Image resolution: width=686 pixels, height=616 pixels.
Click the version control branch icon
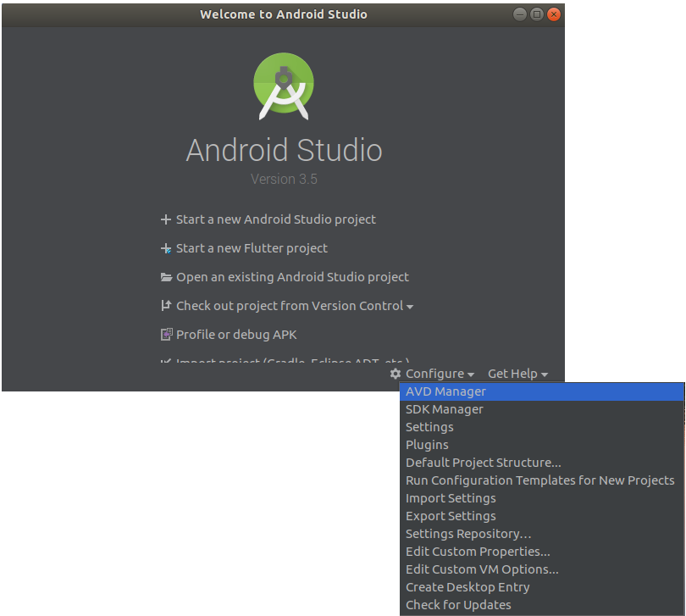pyautogui.click(x=166, y=305)
